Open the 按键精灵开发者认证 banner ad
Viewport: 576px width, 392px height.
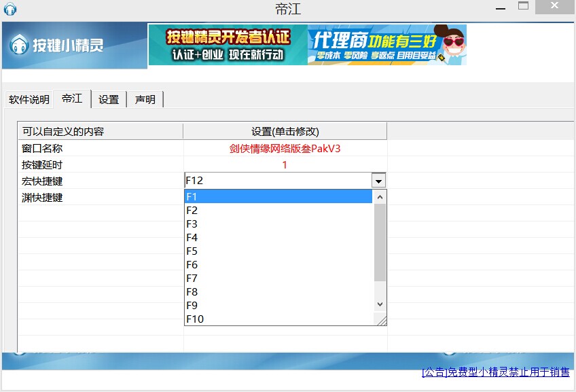tap(228, 45)
